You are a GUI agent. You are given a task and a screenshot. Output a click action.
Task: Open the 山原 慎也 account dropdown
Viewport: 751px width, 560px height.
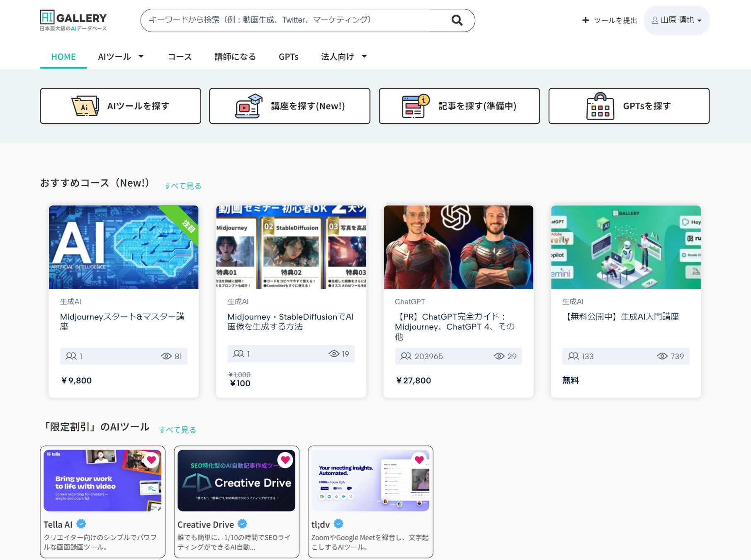click(677, 20)
